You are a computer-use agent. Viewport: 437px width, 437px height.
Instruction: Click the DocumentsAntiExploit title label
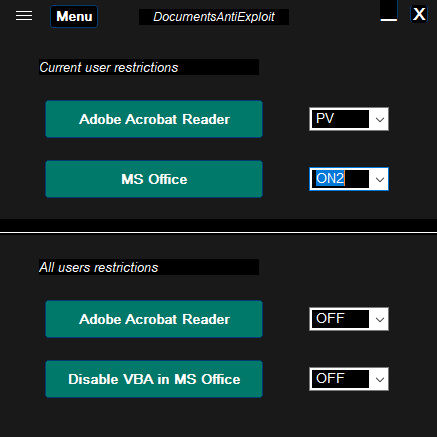(214, 17)
